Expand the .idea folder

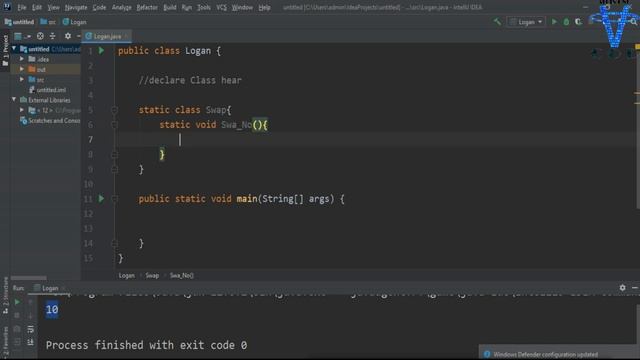tap(22, 59)
